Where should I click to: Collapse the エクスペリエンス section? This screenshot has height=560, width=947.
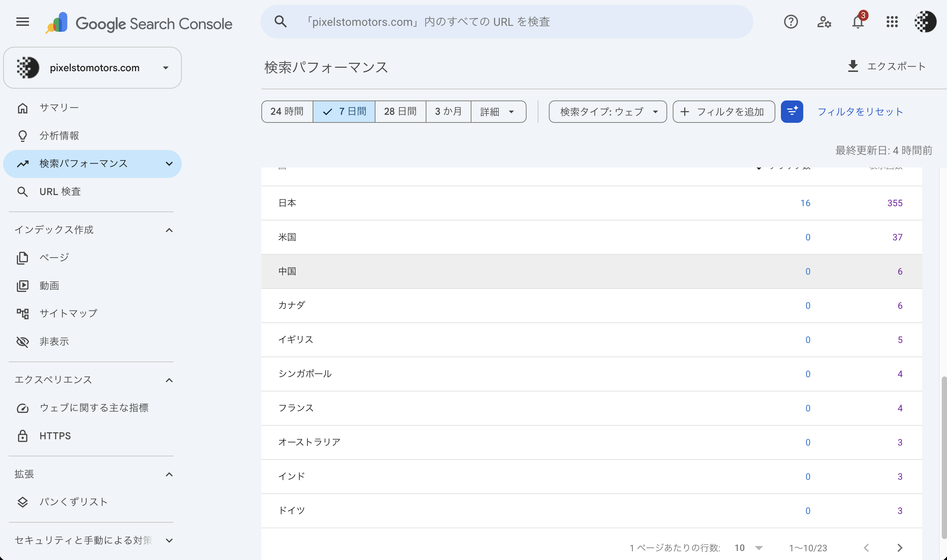pos(169,380)
